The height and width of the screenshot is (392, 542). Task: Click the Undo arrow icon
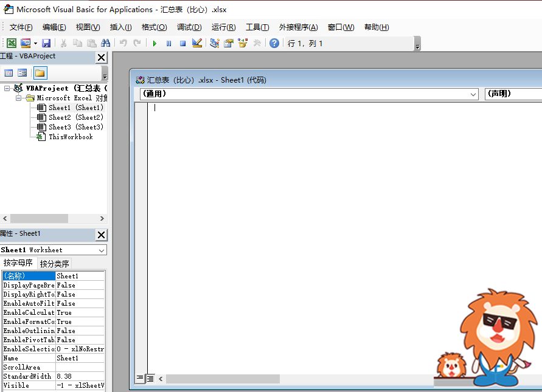123,43
